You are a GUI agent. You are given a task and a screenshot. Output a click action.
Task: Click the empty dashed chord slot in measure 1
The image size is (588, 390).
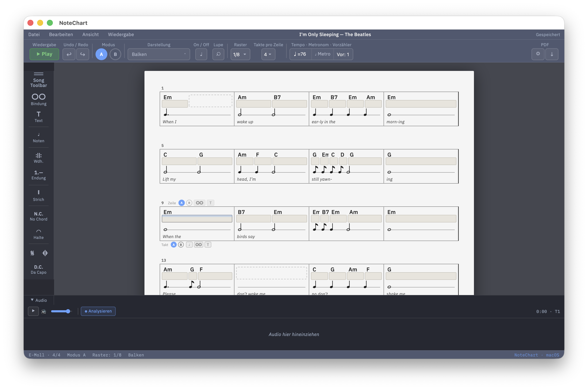tap(211, 101)
